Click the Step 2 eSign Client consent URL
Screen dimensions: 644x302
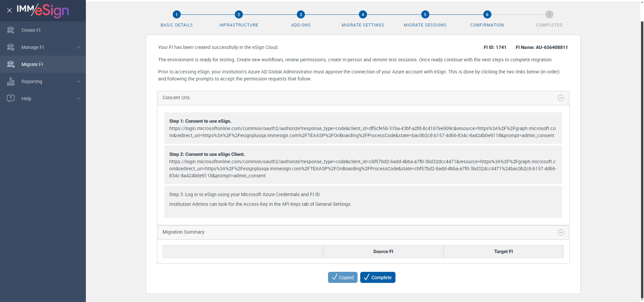tap(363, 169)
